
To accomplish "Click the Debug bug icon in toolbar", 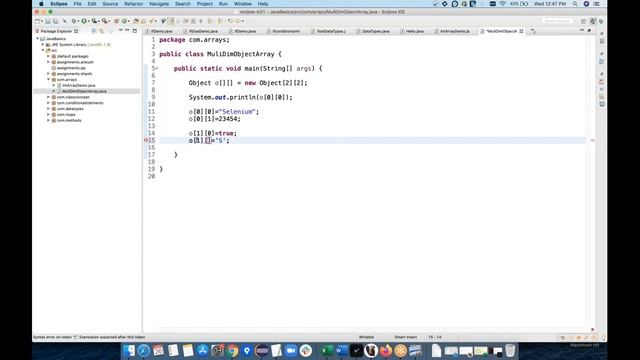I will click(74, 21).
